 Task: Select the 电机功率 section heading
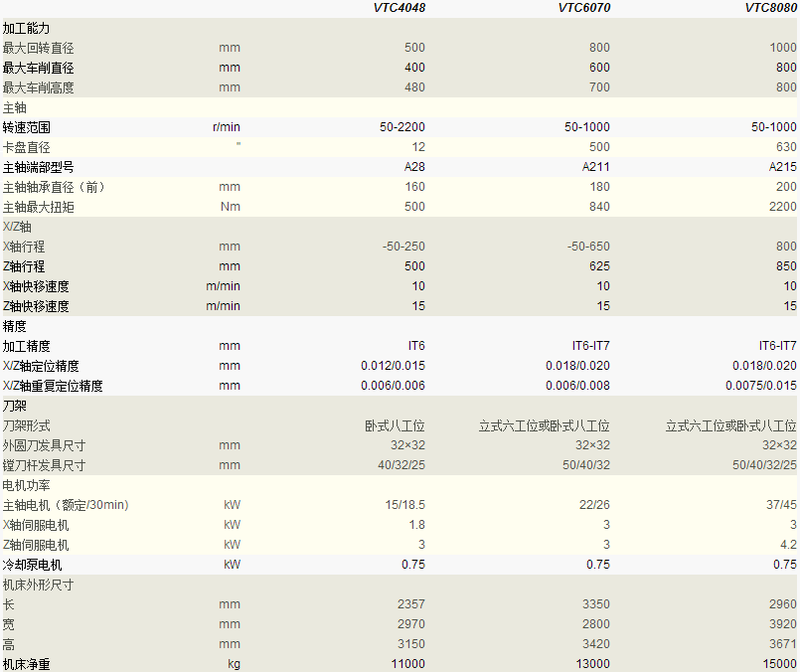[x=26, y=486]
